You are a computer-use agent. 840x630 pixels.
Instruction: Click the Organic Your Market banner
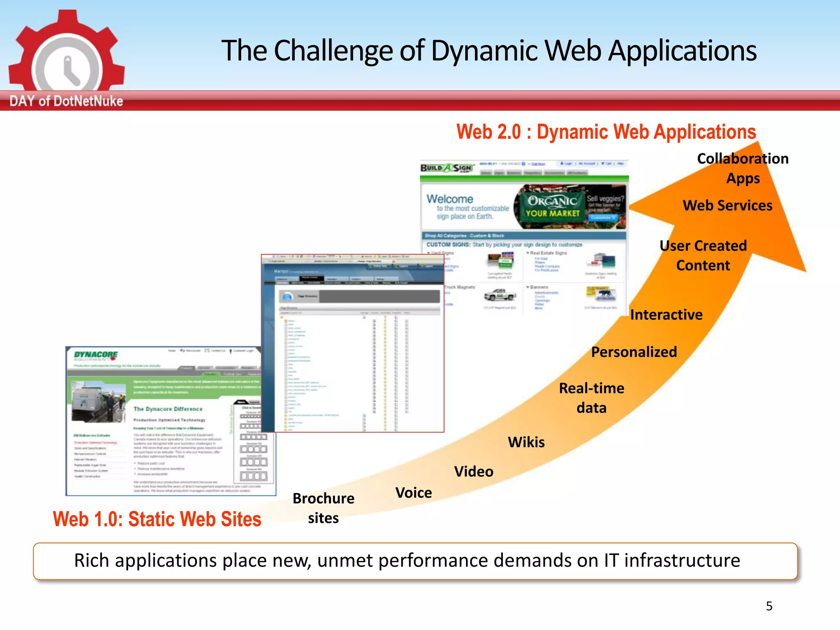pos(552,207)
